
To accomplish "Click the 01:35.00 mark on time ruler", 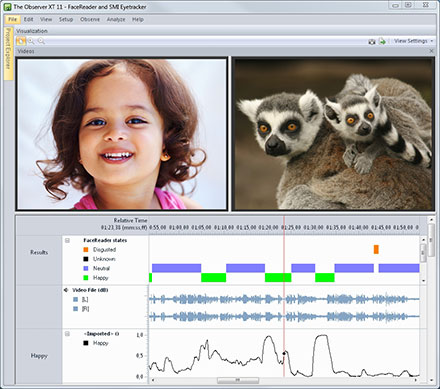I will pos(336,227).
